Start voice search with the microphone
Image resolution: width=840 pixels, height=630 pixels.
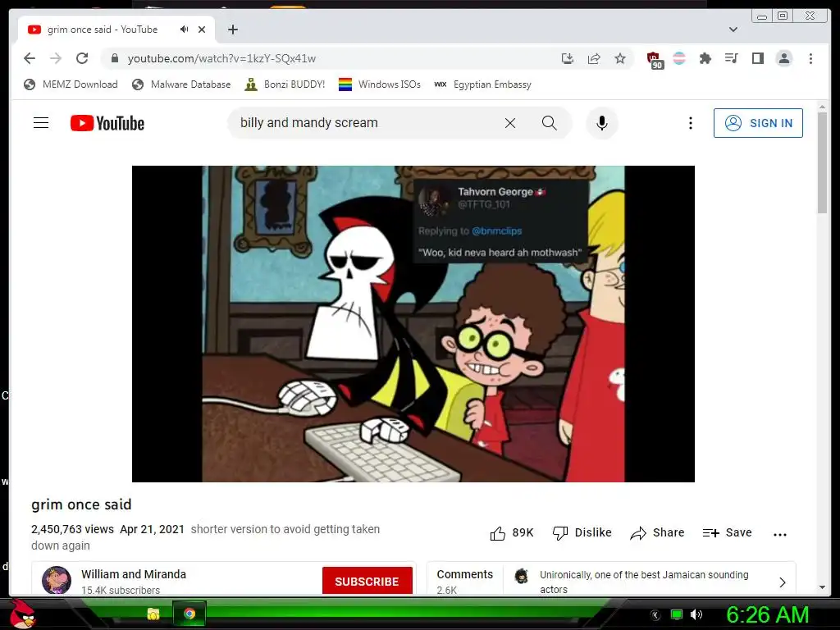[601, 123]
